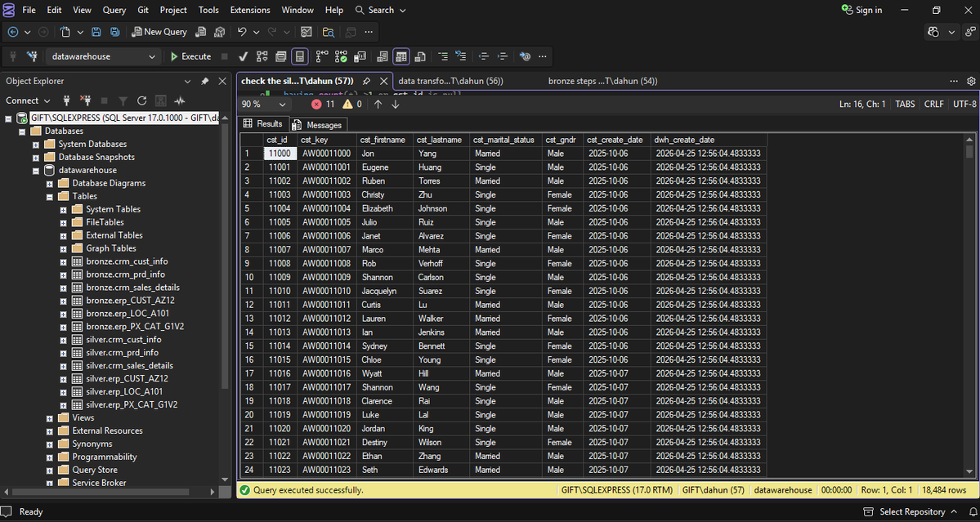The image size is (980, 522).
Task: Select bronze.crm_sales_details table
Action: (x=132, y=288)
